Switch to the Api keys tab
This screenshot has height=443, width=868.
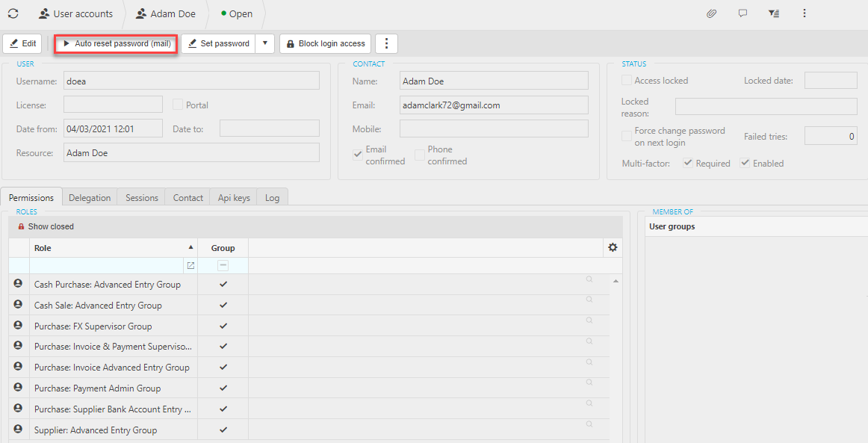(x=234, y=197)
